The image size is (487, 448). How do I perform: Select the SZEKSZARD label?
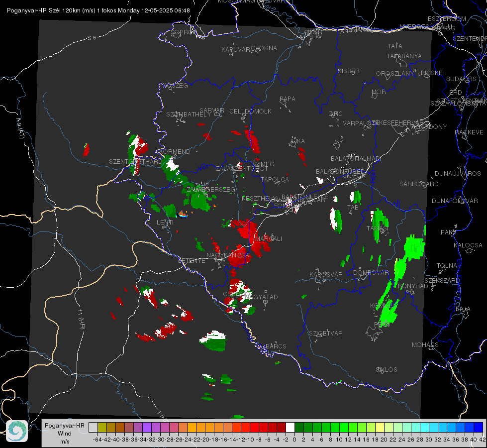click(442, 281)
